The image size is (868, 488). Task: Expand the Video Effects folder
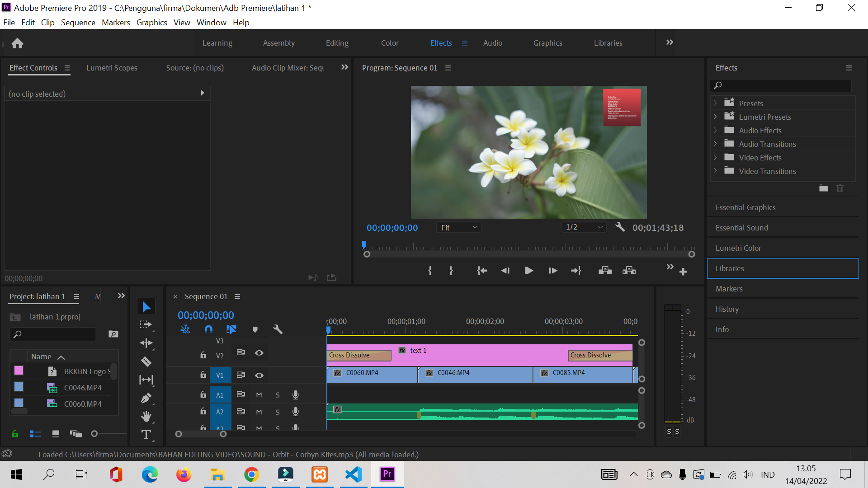click(715, 158)
